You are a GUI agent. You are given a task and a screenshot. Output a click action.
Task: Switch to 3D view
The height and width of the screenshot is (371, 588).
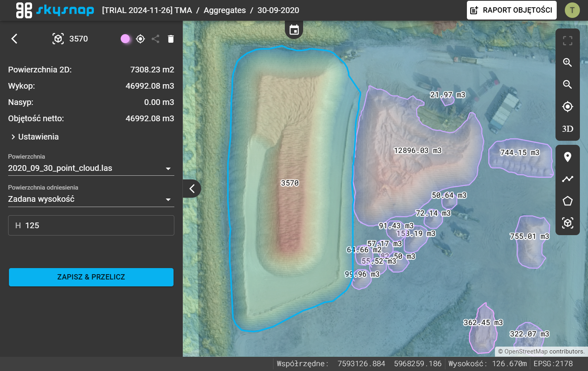coord(568,129)
